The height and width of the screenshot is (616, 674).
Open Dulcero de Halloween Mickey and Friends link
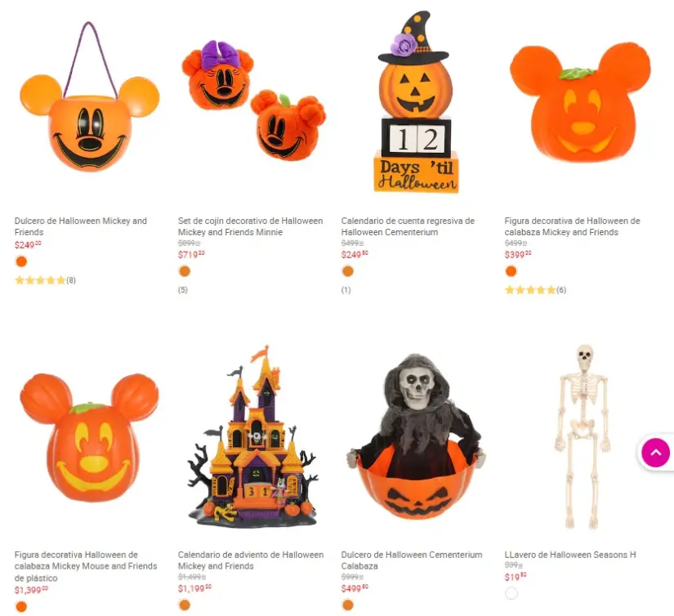point(81,226)
